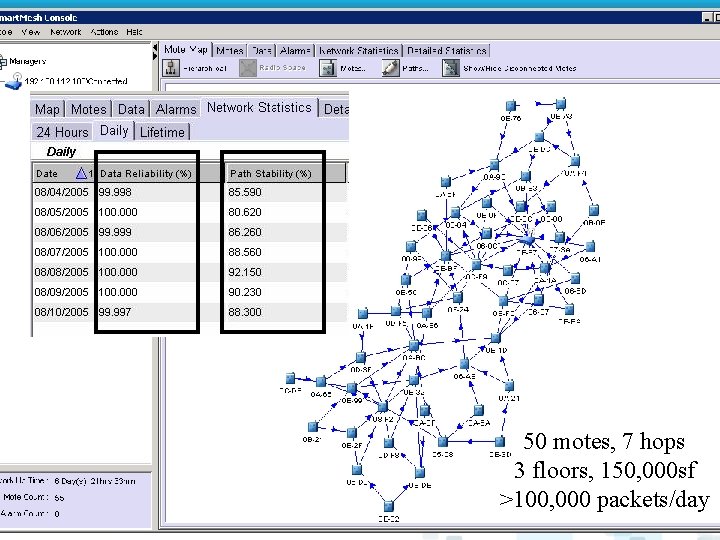Click the enlarged Alarms tab in inset
Viewport: 720px width, 540px height.
pyautogui.click(x=176, y=109)
